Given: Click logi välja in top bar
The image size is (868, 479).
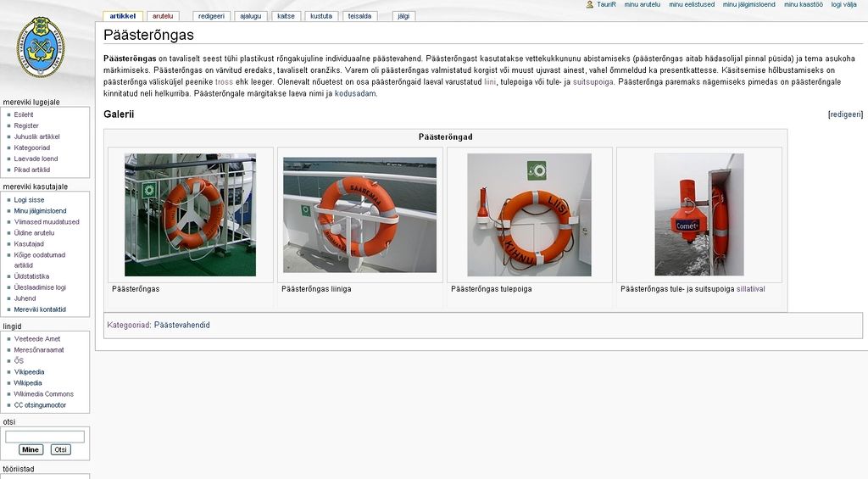Looking at the screenshot, I should click(x=843, y=4).
